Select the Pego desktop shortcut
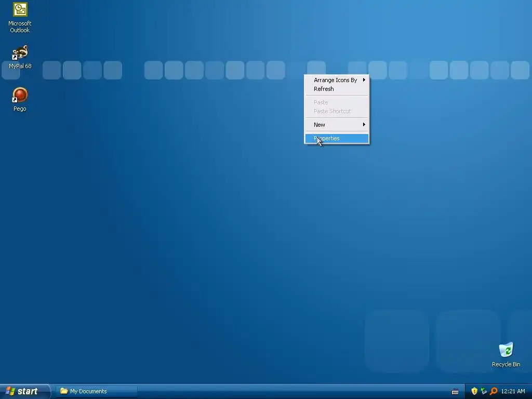Image resolution: width=532 pixels, height=399 pixels. click(20, 99)
